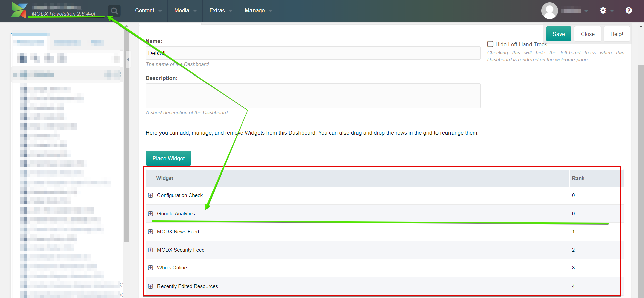The image size is (644, 298).
Task: Select the Configuration Check widget name
Action: (x=180, y=195)
